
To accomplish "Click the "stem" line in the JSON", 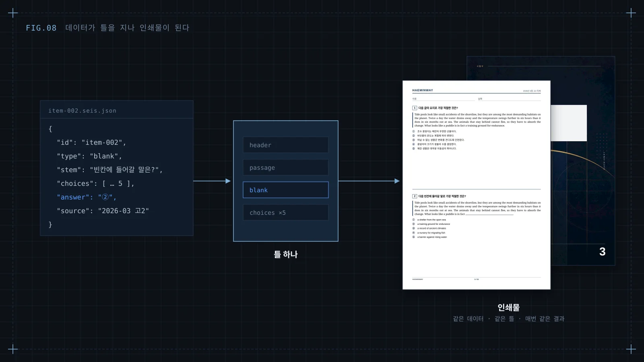I will [110, 170].
